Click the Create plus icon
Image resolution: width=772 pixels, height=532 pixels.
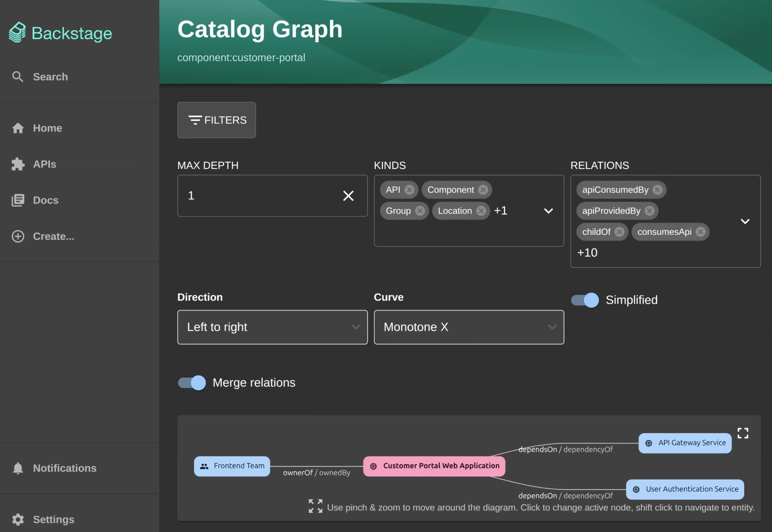(x=18, y=236)
